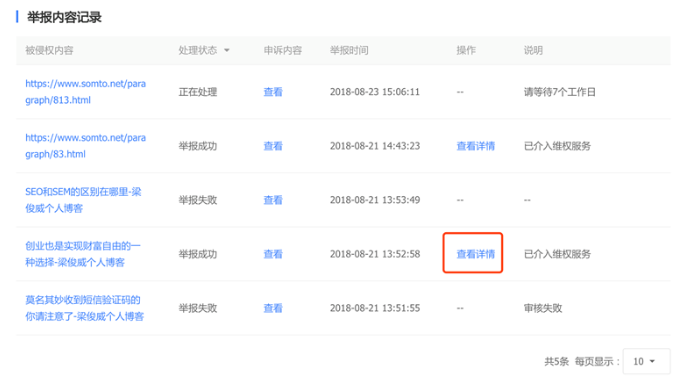Viewport: 684px width, 380px height.
Task: Click the 请等待7个工作日 note
Action: (560, 92)
